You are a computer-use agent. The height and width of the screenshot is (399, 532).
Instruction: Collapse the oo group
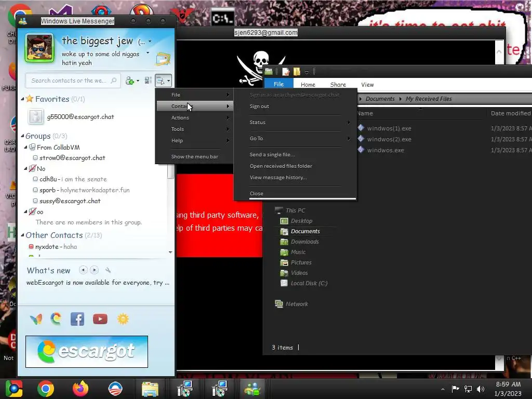pyautogui.click(x=25, y=212)
